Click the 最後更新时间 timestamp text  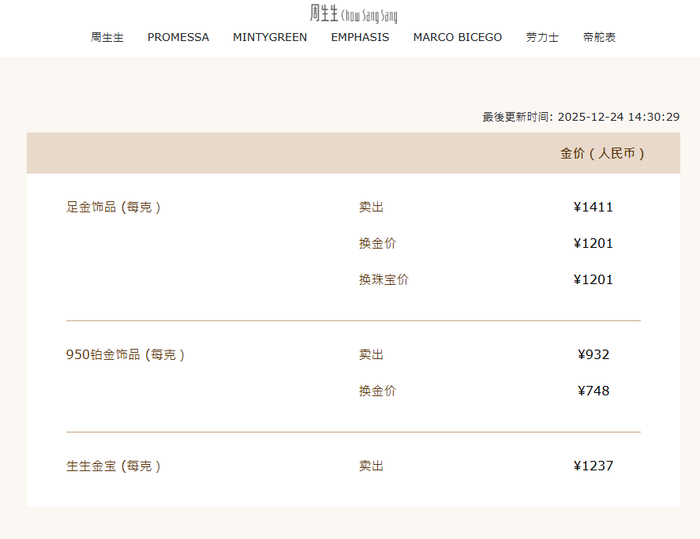click(x=581, y=117)
